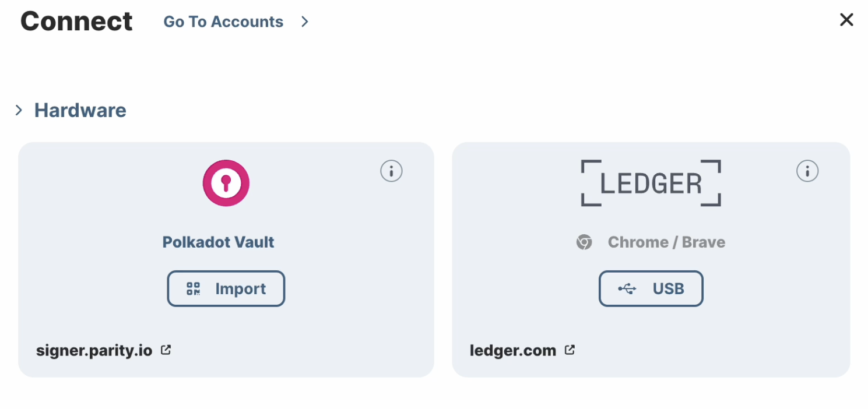Click the Hardware section heading

pyautogui.click(x=80, y=110)
